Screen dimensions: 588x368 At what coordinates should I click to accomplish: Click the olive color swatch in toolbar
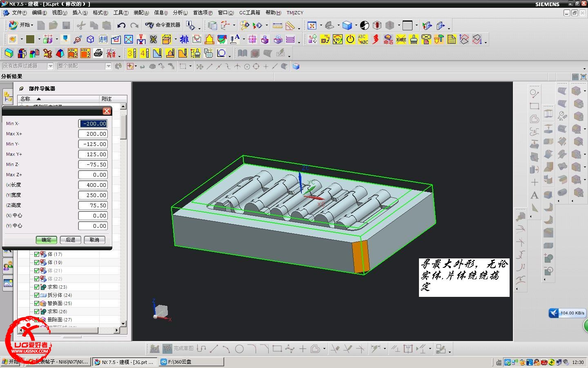tap(30, 39)
